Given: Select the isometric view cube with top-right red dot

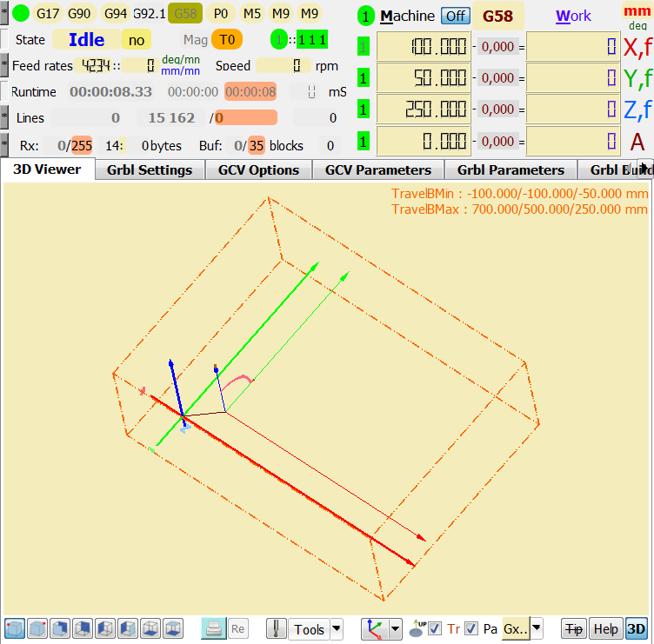Looking at the screenshot, I should pyautogui.click(x=37, y=628).
